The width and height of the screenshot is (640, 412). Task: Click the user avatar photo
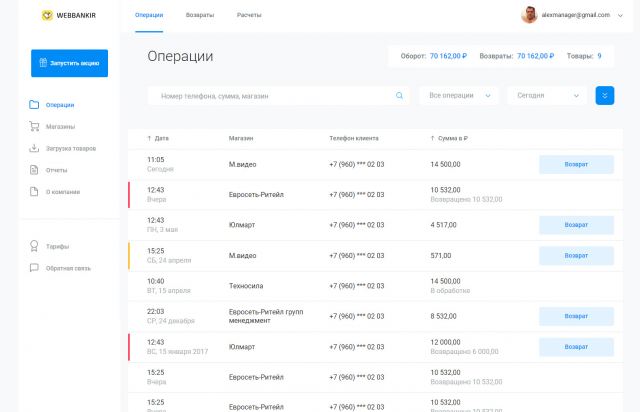point(529,15)
